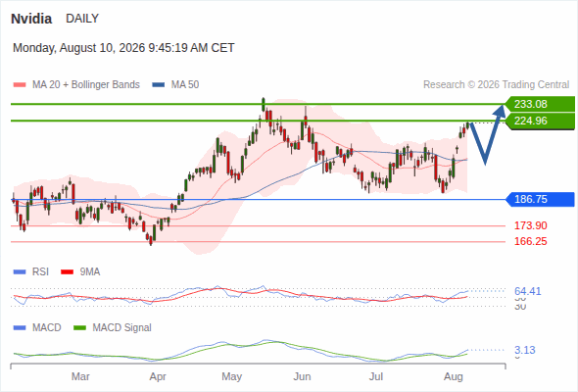578x392 pixels.
Task: Click the DAILY timeframe label
Action: coord(82,19)
